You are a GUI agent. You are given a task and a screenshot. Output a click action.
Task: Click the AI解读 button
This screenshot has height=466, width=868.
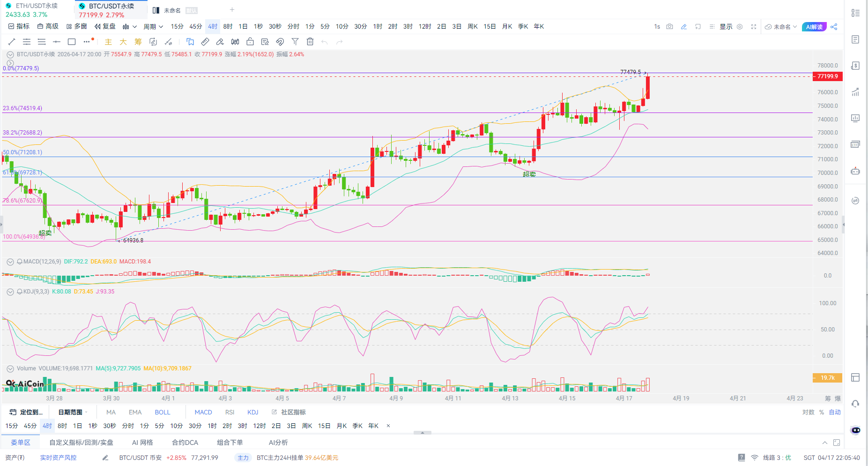point(814,27)
